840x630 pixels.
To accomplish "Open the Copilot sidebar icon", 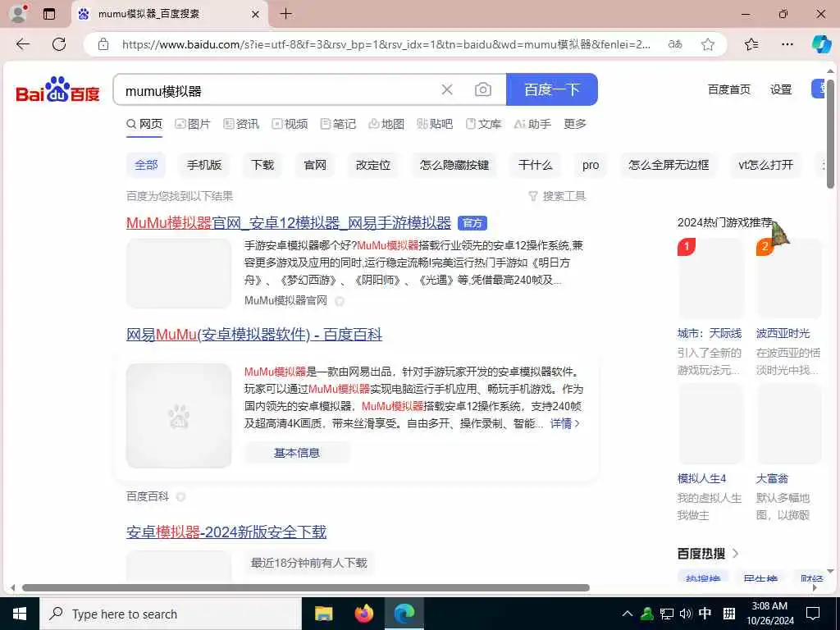I will tap(821, 44).
